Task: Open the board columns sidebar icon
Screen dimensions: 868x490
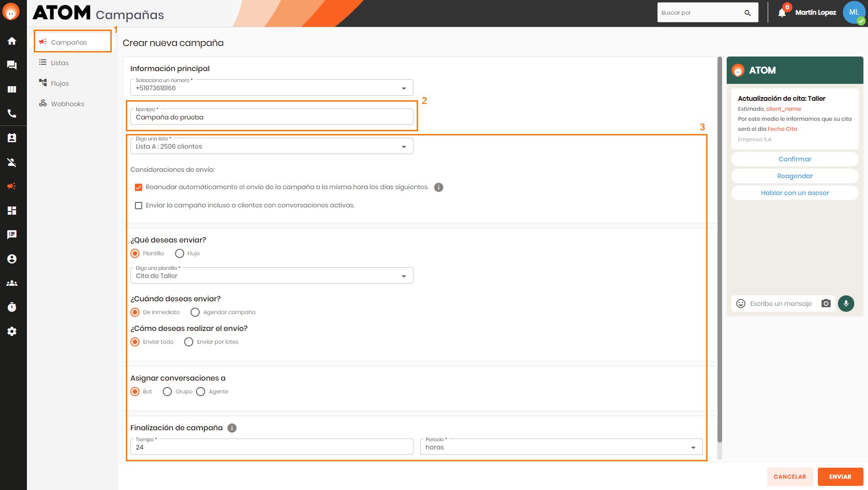Action: [12, 89]
